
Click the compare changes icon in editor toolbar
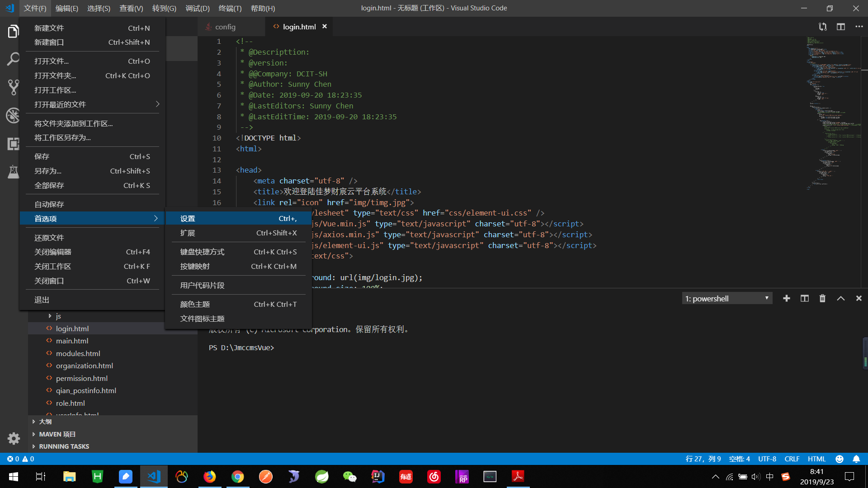pos(823,27)
